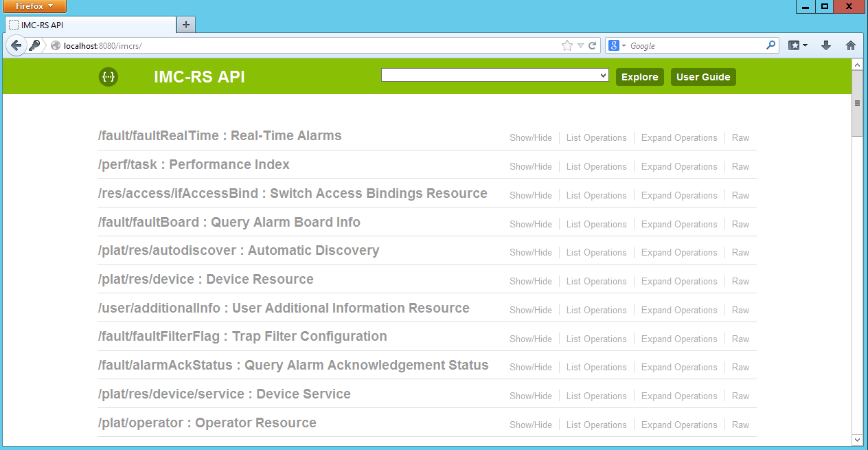Click the Swagger braces logo icon
Image resolution: width=868 pixels, height=450 pixels.
coord(108,77)
